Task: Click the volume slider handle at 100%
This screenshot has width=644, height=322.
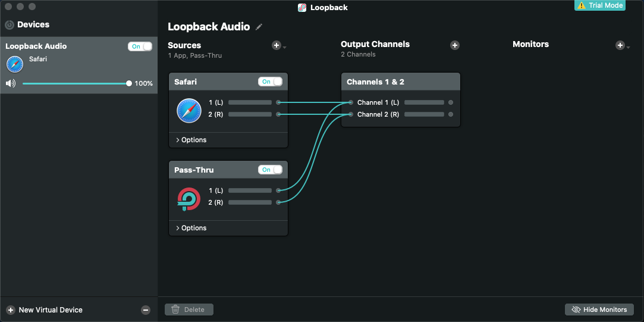Action: [129, 83]
